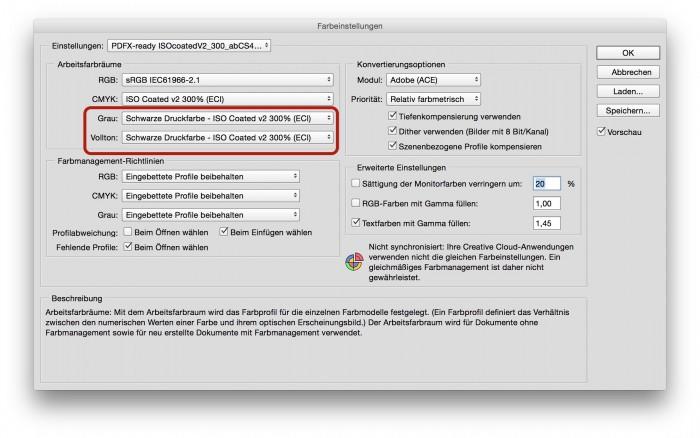The height and width of the screenshot is (438, 700).
Task: Toggle Beim Einfügen wählen checkbox
Action: (x=224, y=232)
